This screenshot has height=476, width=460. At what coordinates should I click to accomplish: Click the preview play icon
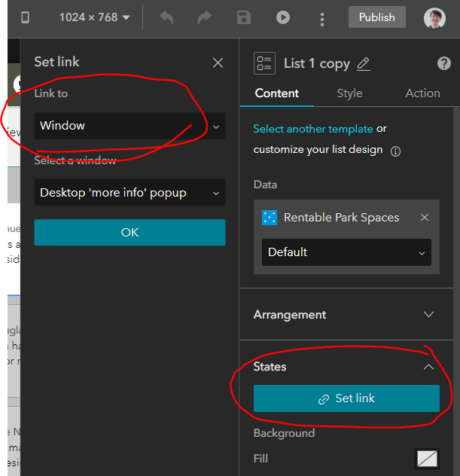(x=282, y=17)
